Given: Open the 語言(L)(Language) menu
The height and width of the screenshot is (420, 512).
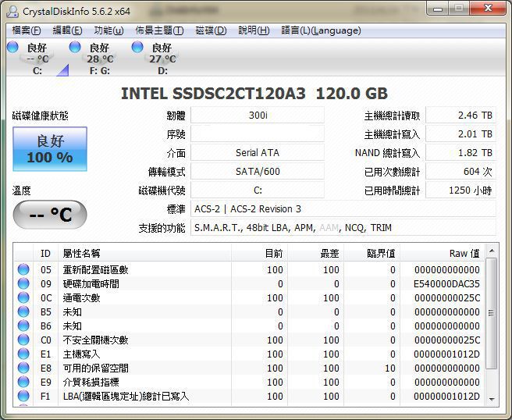Looking at the screenshot, I should 321,30.
